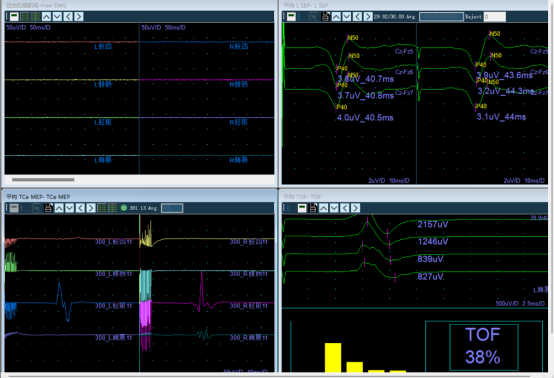This screenshot has height=378, width=554.
Task: Click the 1246uV amplitude label
Action: point(432,242)
